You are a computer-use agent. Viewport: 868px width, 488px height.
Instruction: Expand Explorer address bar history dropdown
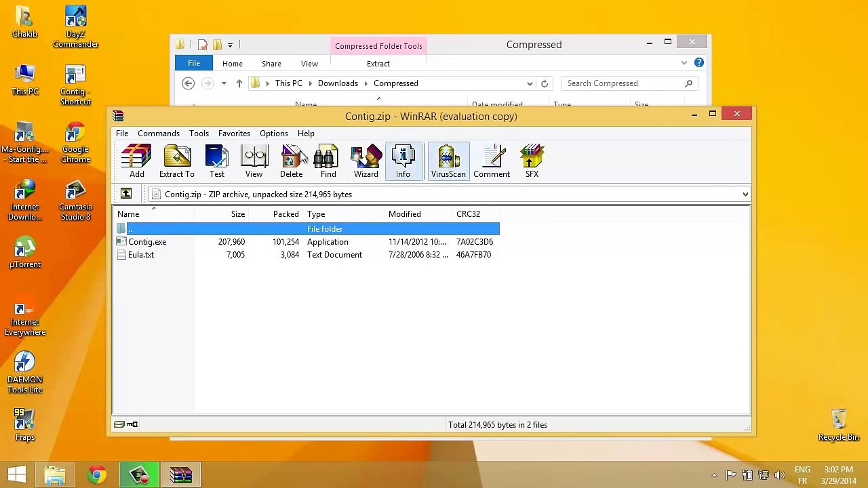point(530,83)
